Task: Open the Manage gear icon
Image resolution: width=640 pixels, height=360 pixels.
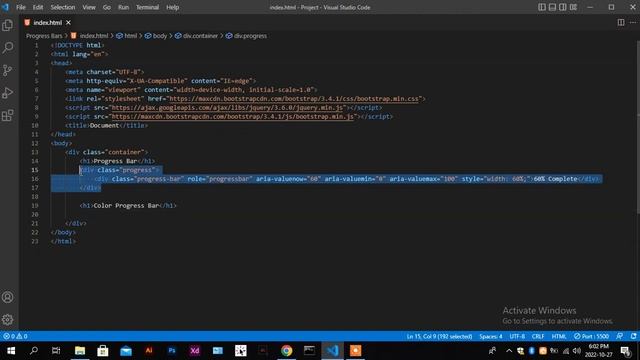Action: click(x=7, y=320)
